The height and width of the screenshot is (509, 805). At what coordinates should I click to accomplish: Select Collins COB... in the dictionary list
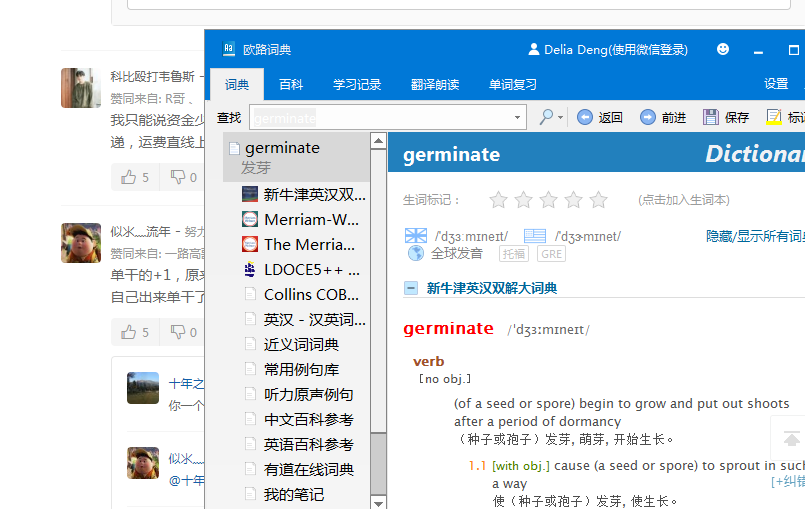coord(301,295)
